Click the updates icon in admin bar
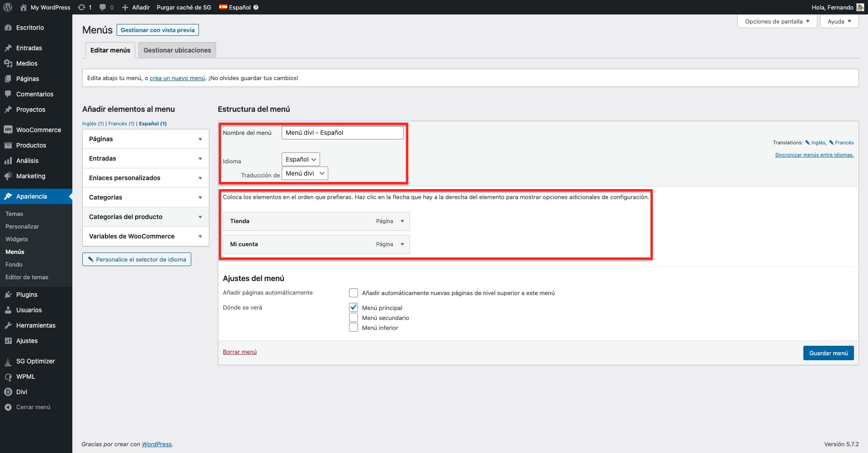The image size is (868, 453). (x=81, y=7)
